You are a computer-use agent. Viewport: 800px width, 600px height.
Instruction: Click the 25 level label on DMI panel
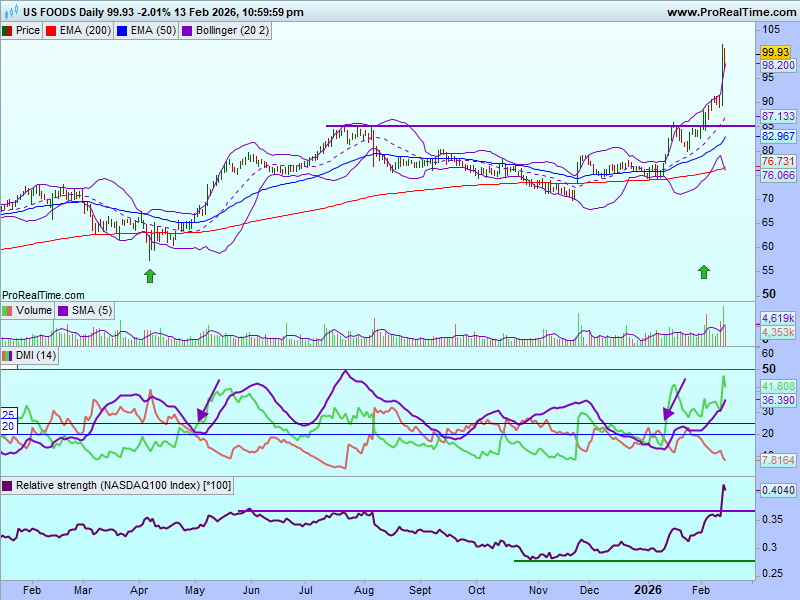click(x=7, y=414)
